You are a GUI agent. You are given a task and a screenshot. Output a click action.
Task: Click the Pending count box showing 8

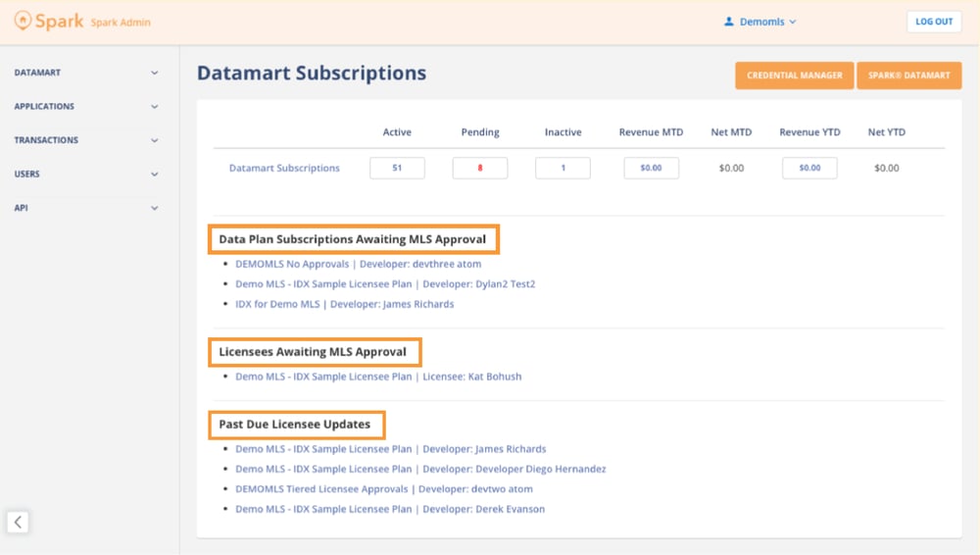[x=480, y=168]
